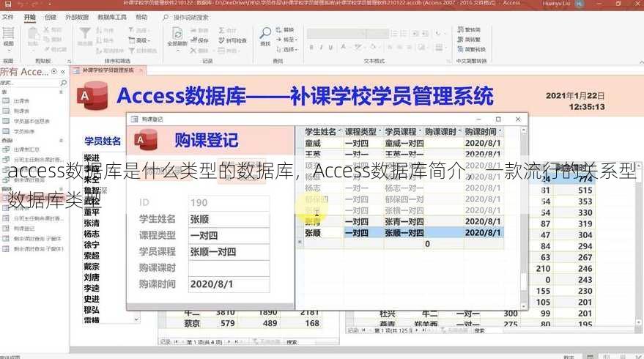Viewport: 644px width, 359px height.
Task: Click the scroll-down arrow of 学员姓名 list
Action: (136, 319)
